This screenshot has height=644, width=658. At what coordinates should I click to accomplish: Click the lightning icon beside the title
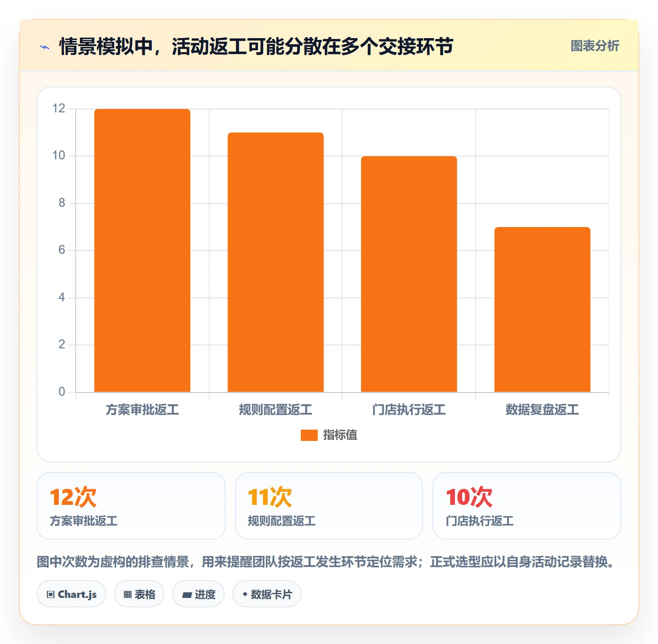(45, 47)
